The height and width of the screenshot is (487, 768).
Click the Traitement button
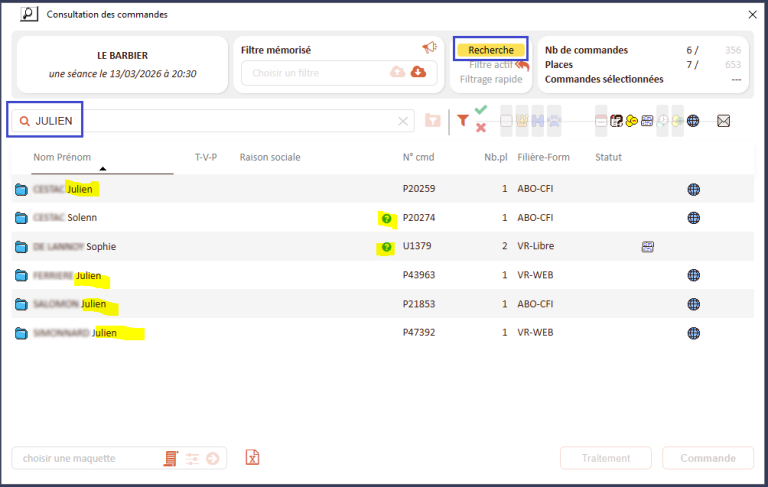click(x=606, y=458)
